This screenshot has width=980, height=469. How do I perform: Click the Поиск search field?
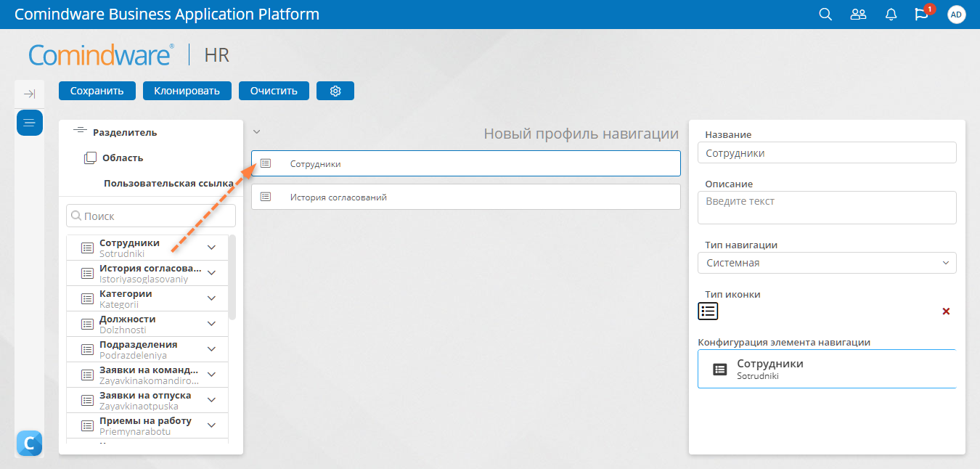click(151, 216)
